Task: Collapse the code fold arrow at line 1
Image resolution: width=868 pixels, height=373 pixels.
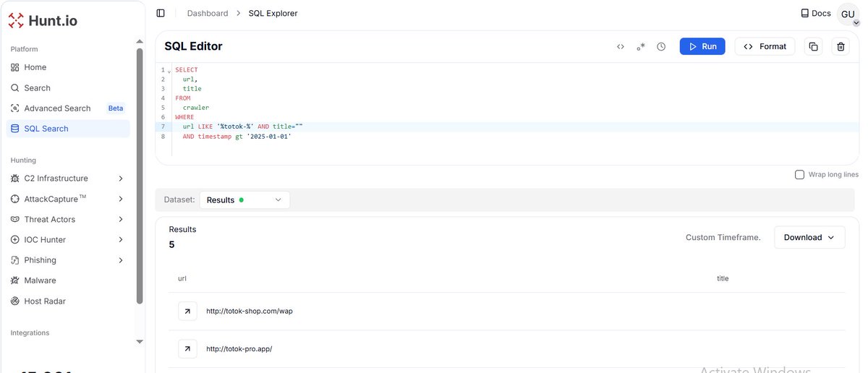Action: [x=169, y=71]
